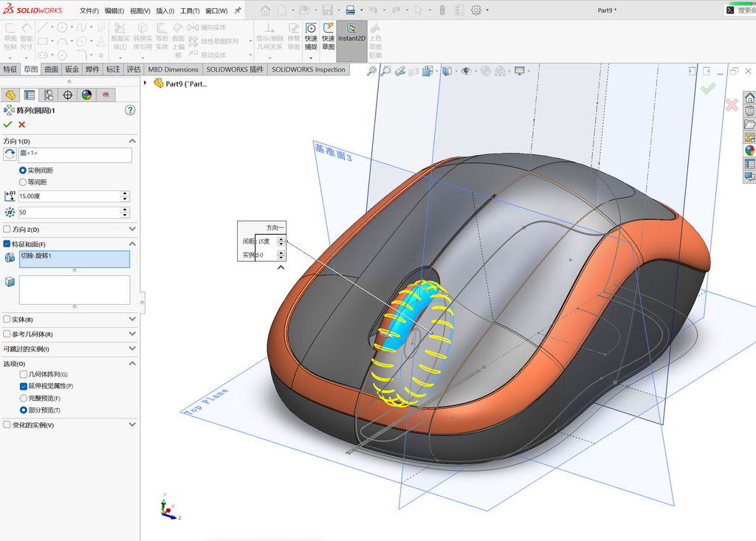Enable the 变化的实例(V) checkbox

(7, 425)
